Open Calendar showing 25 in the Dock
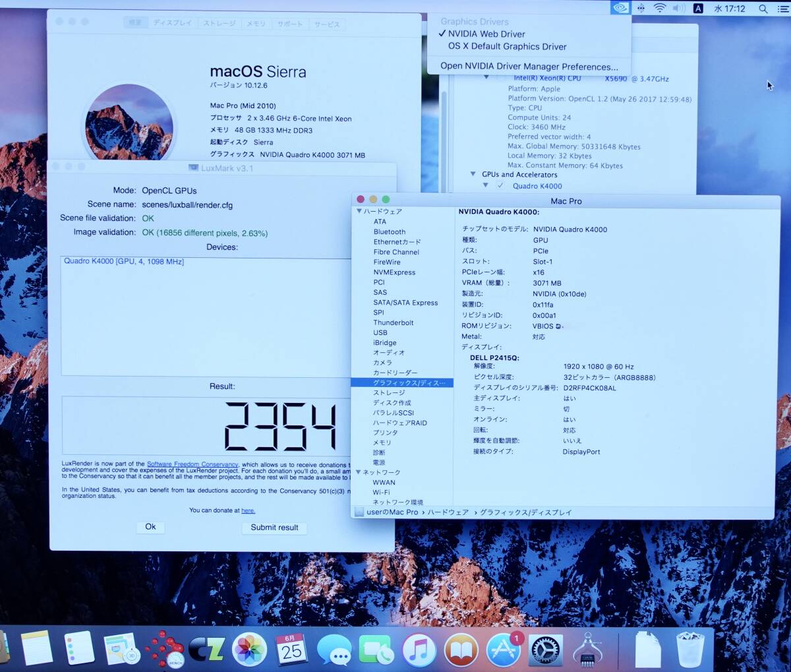The width and height of the screenshot is (791, 672). pyautogui.click(x=291, y=649)
